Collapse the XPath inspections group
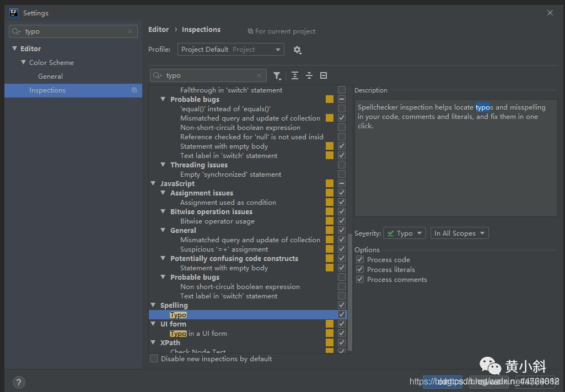Image resolution: width=565 pixels, height=392 pixels. click(x=153, y=342)
